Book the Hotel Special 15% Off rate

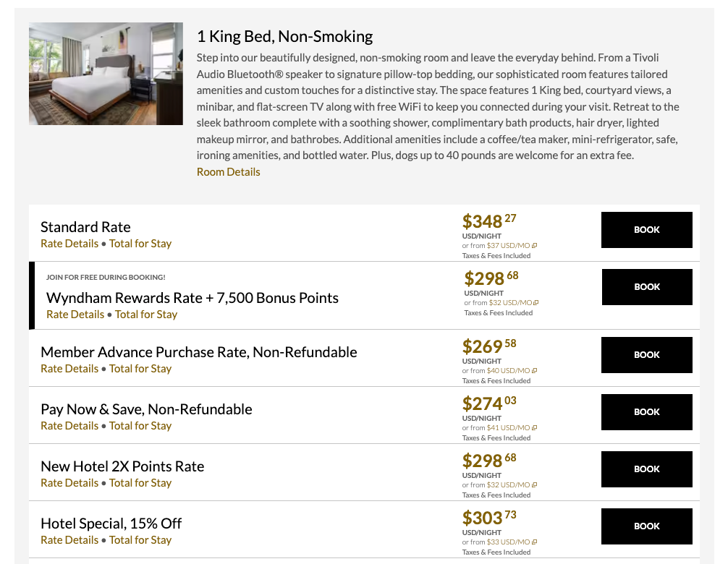tap(646, 526)
